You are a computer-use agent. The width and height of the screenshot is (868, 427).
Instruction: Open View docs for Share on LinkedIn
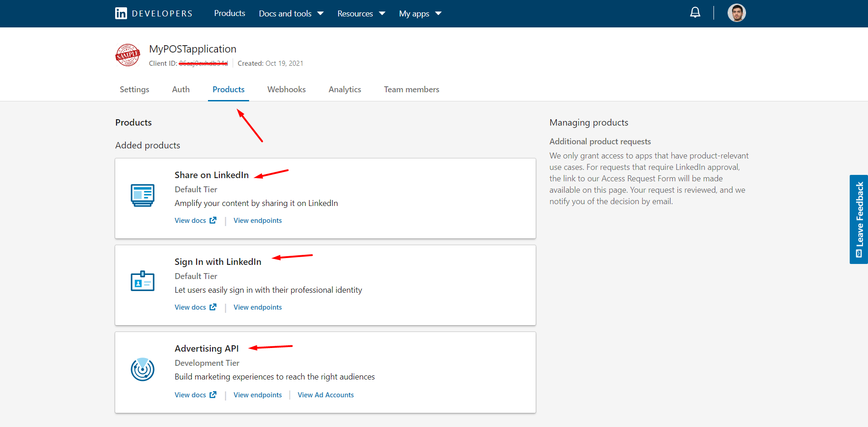[190, 220]
